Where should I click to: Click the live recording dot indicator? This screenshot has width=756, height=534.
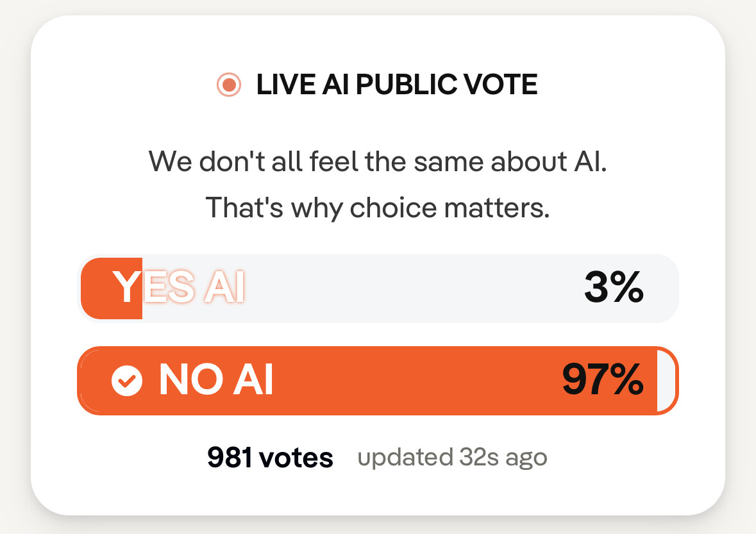pyautogui.click(x=229, y=85)
